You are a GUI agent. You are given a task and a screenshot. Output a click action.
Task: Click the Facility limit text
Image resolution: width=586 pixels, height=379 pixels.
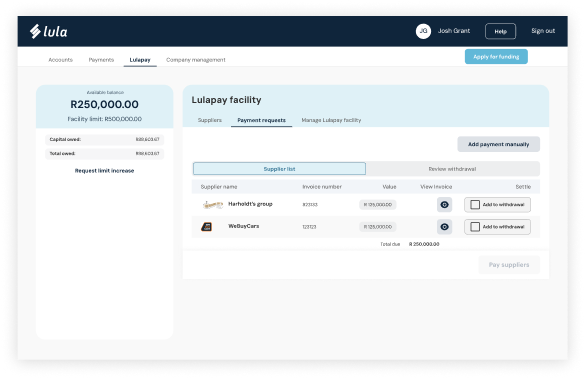[105, 119]
